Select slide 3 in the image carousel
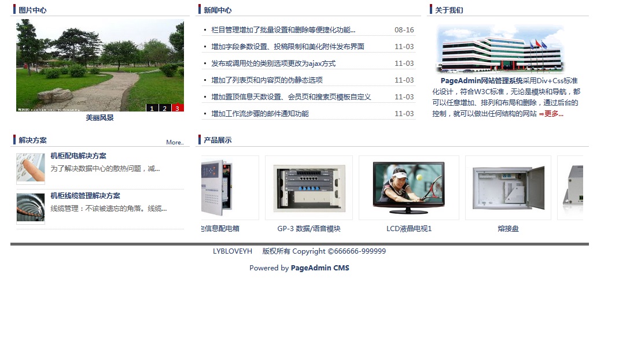 pyautogui.click(x=178, y=108)
